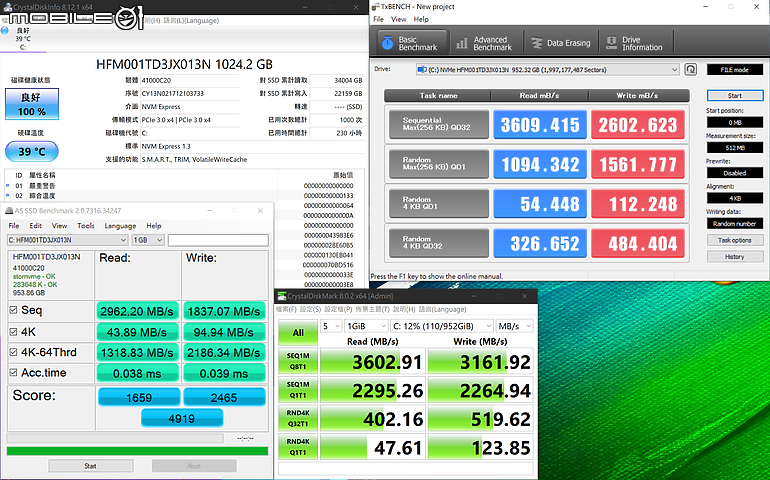Open AS SSD Tools menu

pyautogui.click(x=85, y=226)
